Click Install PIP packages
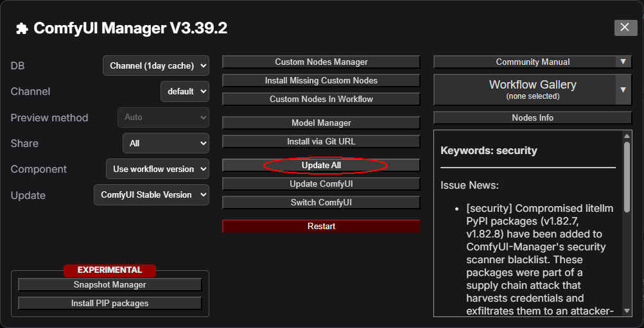 (x=110, y=304)
